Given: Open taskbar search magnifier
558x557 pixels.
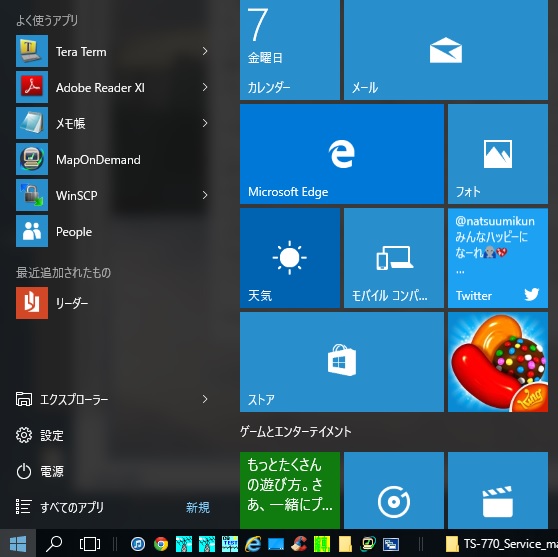Looking at the screenshot, I should tap(54, 543).
